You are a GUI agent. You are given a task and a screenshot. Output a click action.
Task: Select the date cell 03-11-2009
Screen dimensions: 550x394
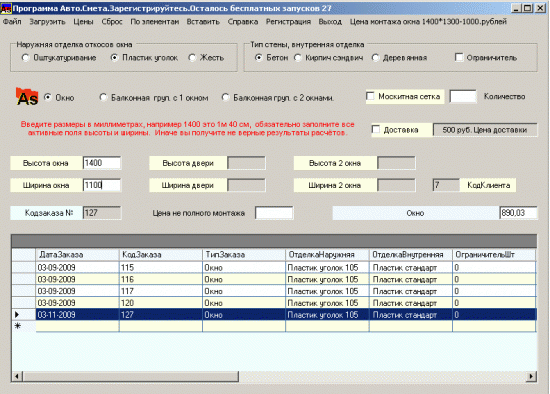(x=77, y=315)
